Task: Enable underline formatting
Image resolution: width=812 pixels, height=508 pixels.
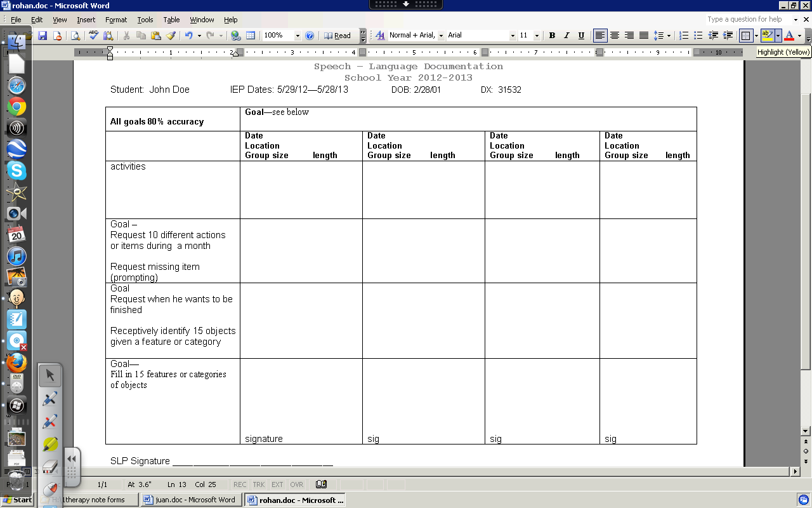Action: (x=582, y=36)
